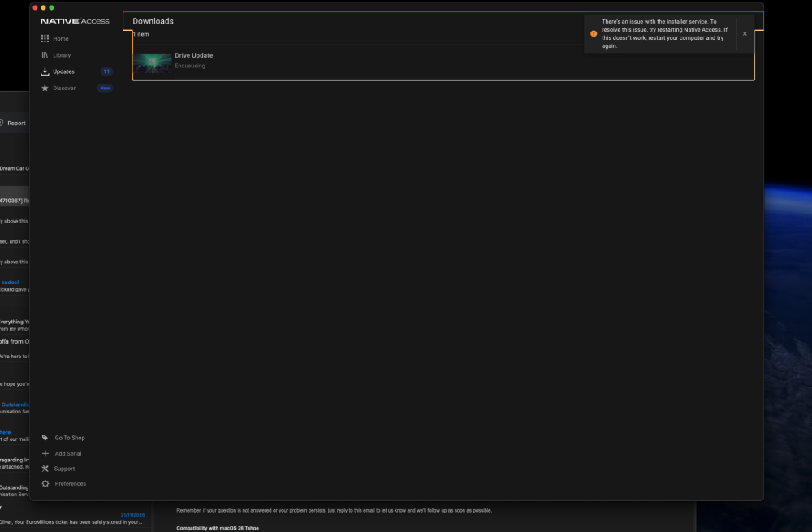
Task: Click the kudos! link in background mail
Action: pyautogui.click(x=11, y=283)
